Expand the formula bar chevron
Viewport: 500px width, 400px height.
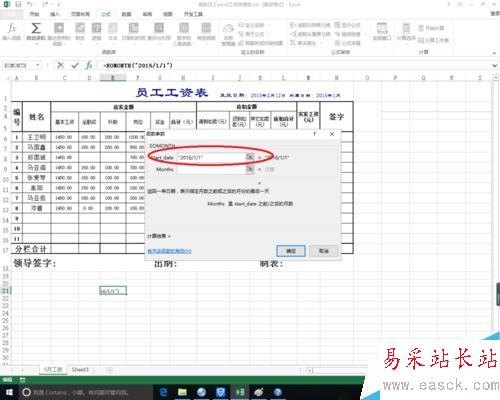pos(495,66)
